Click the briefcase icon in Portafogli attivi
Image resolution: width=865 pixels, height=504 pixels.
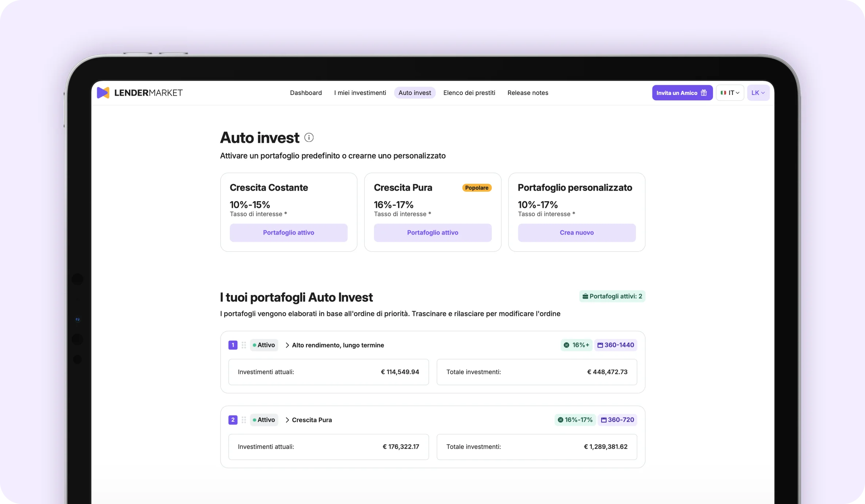[x=585, y=296]
